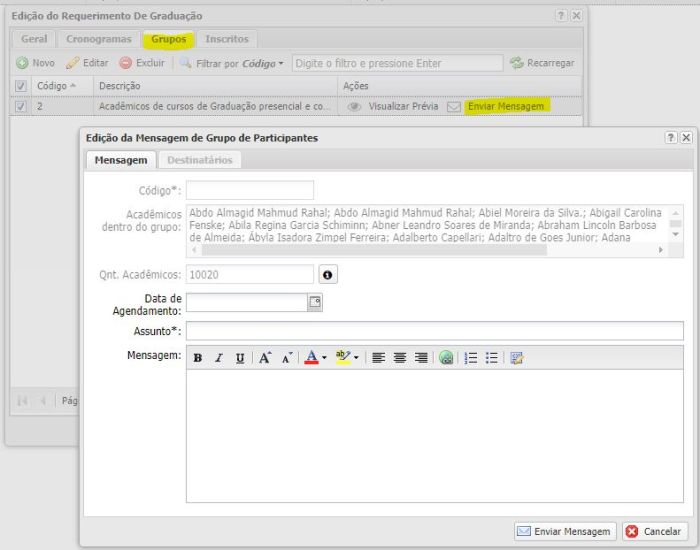
Task: Toggle italic formatting in message editor
Action: tap(219, 357)
